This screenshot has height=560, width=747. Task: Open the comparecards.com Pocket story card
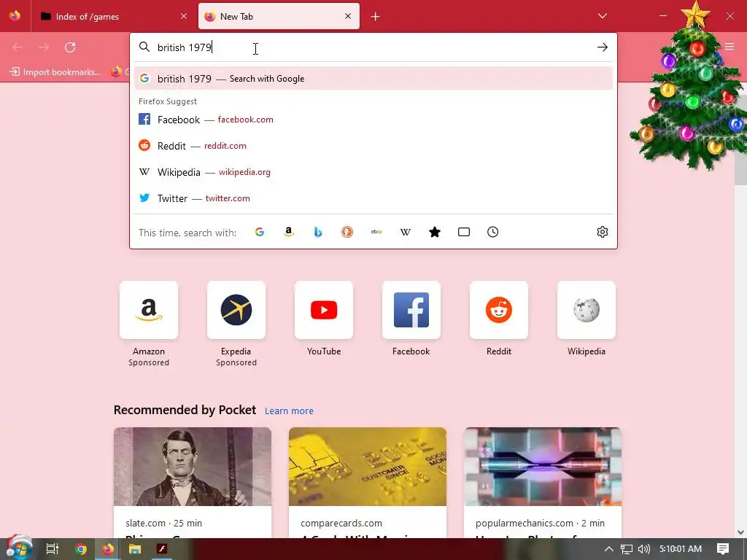[x=368, y=483]
